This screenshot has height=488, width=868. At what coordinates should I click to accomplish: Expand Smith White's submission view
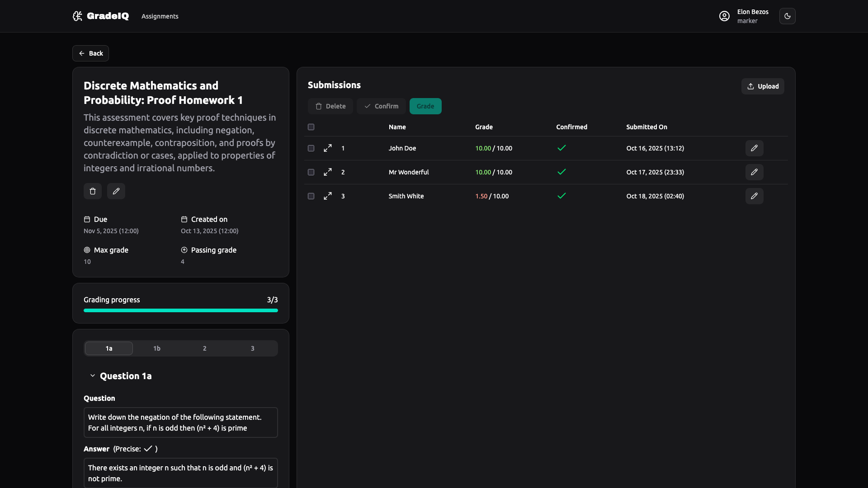(x=328, y=196)
